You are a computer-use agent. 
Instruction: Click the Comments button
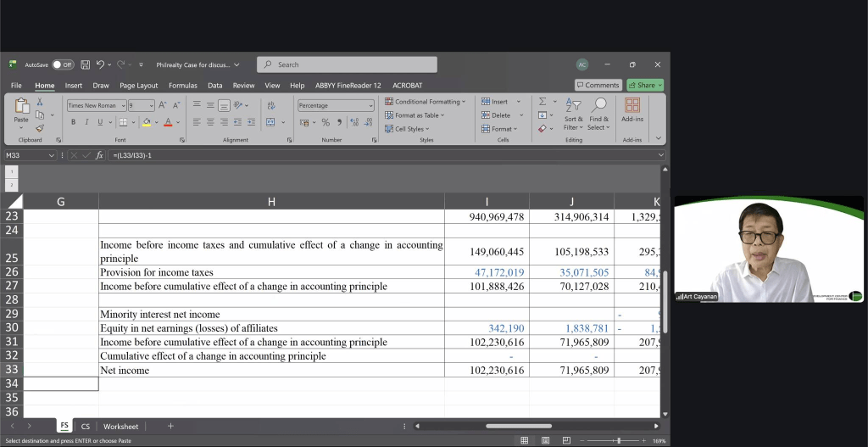pyautogui.click(x=598, y=86)
